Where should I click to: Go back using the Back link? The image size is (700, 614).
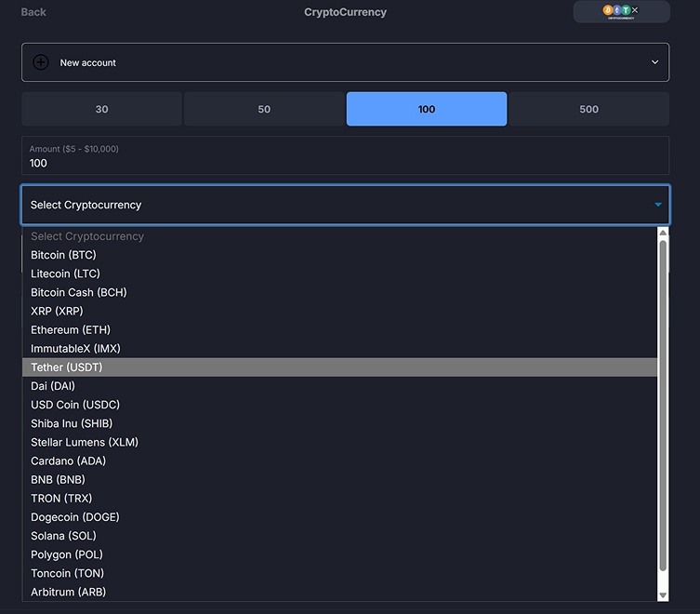pos(33,12)
